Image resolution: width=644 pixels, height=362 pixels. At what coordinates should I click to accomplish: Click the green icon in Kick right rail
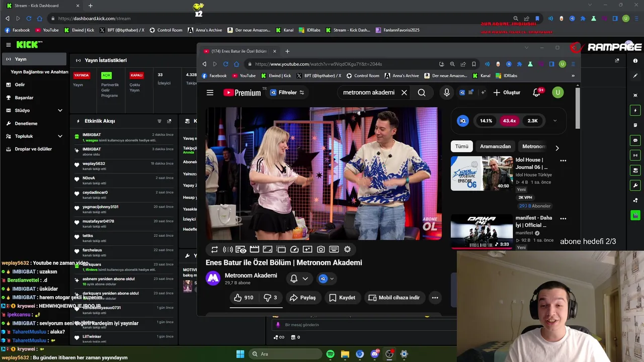[635, 215]
